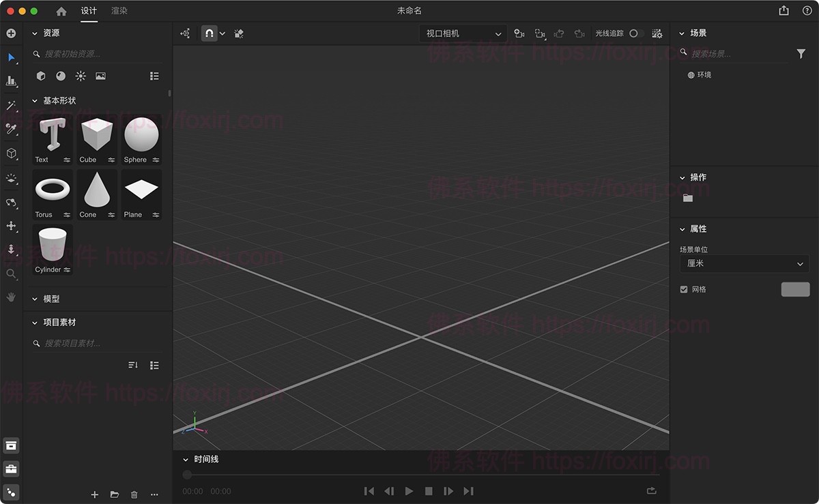
Task: Switch to the 渲染 render tab
Action: point(119,11)
